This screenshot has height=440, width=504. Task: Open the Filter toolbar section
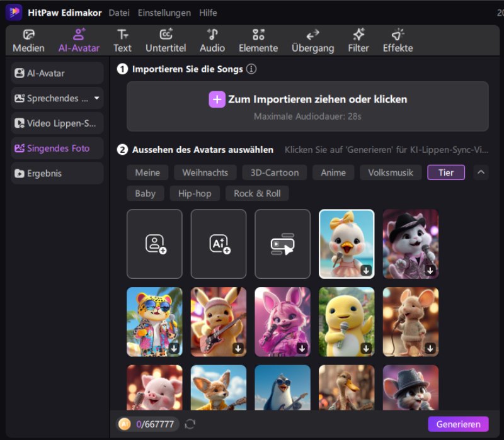coord(358,41)
